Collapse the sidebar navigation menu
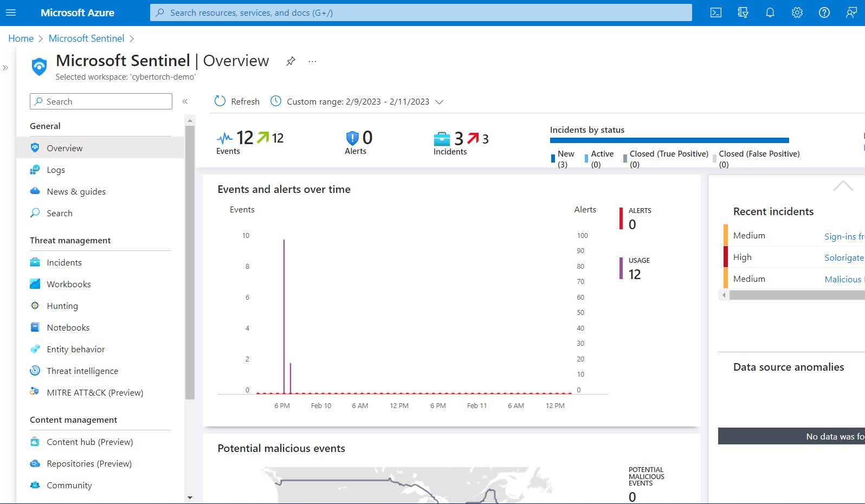The image size is (865, 504). point(185,101)
